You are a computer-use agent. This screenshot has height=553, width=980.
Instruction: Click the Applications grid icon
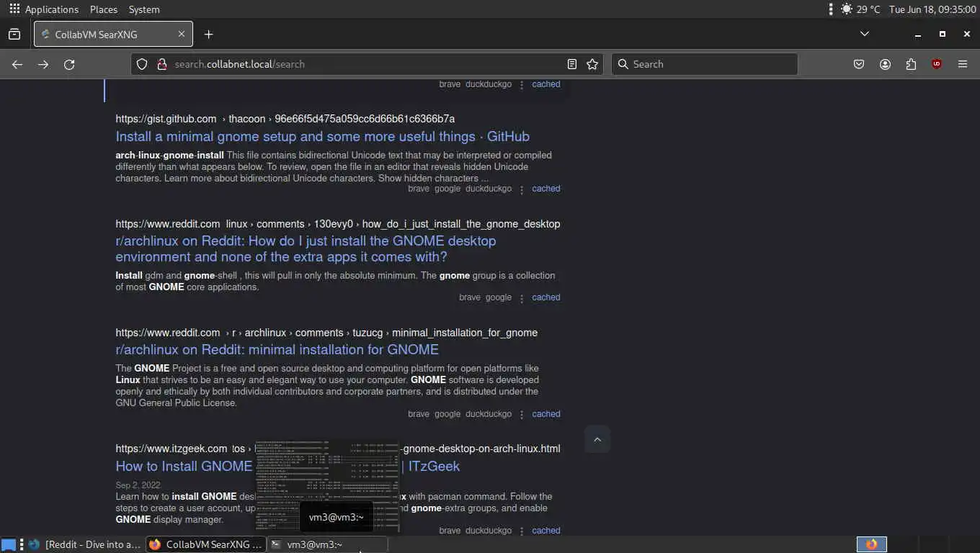(x=14, y=9)
